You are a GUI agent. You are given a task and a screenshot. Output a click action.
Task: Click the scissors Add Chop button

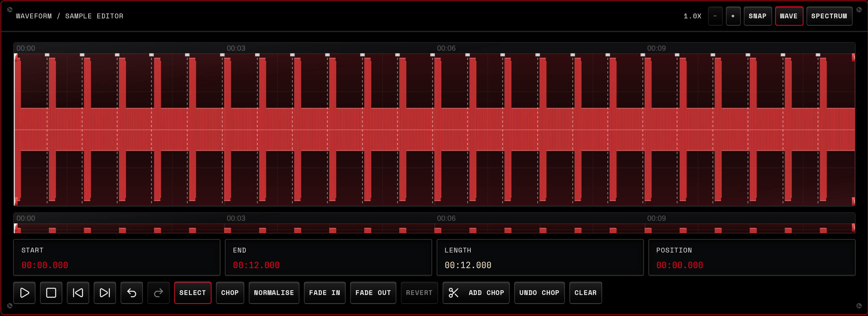coord(476,293)
